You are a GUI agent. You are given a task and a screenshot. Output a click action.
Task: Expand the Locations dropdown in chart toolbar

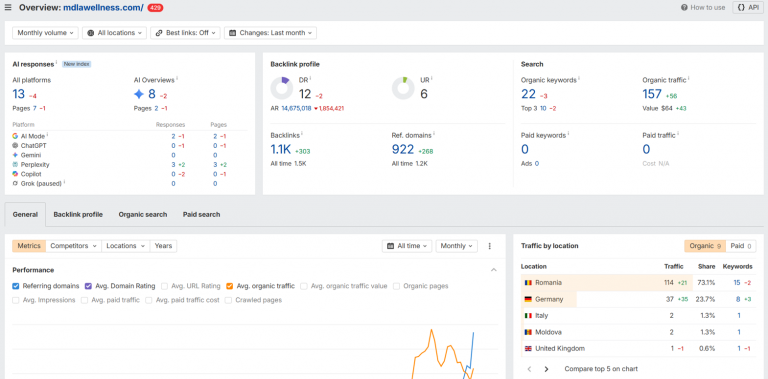click(x=125, y=246)
